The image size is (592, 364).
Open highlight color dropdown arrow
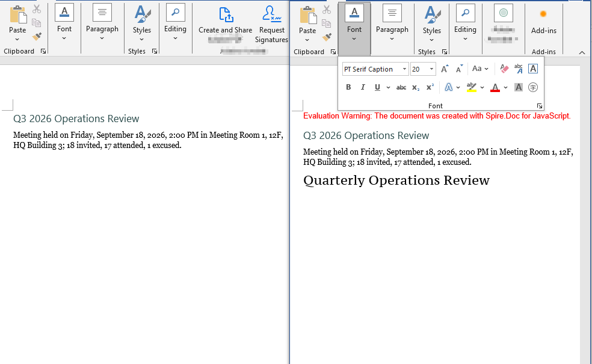point(482,88)
